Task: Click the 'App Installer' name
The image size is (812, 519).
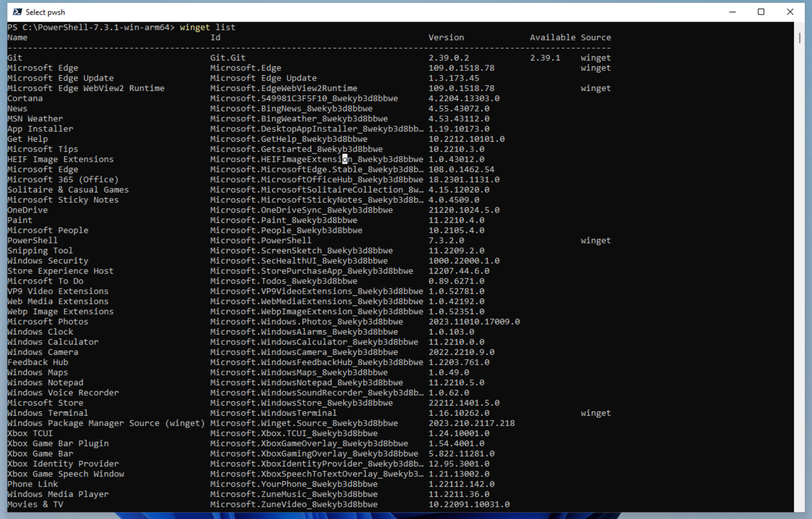Action: point(40,129)
